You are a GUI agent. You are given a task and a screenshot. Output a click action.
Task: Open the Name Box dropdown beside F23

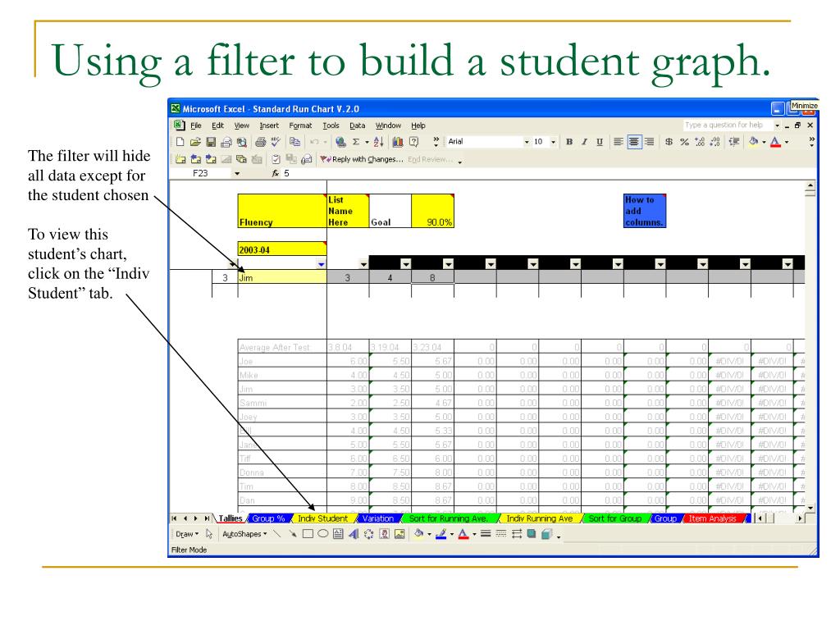pos(237,174)
